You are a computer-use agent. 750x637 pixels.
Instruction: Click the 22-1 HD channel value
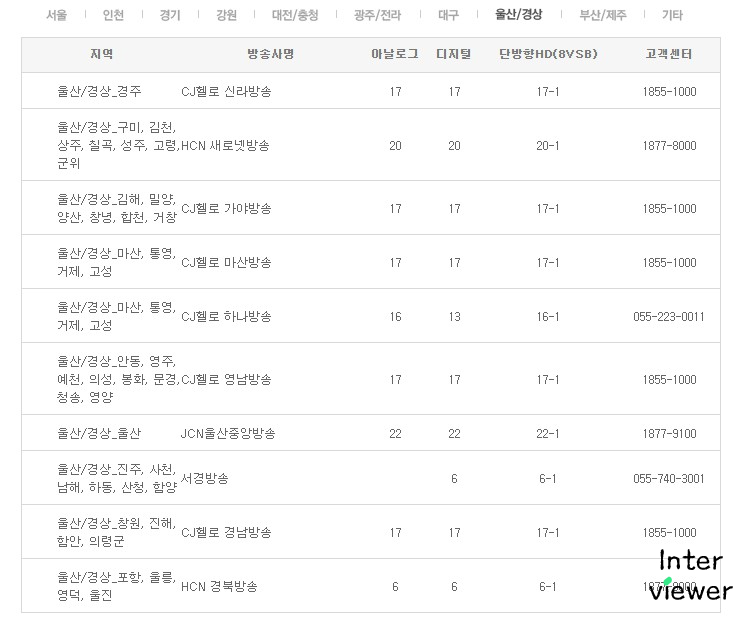[x=548, y=434]
